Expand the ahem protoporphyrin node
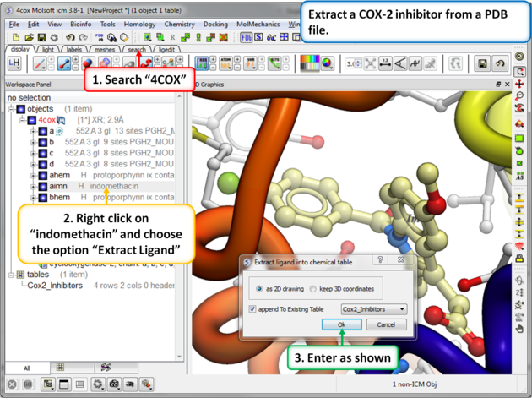Screen dimensions: 532x398 pyautogui.click(x=33, y=175)
